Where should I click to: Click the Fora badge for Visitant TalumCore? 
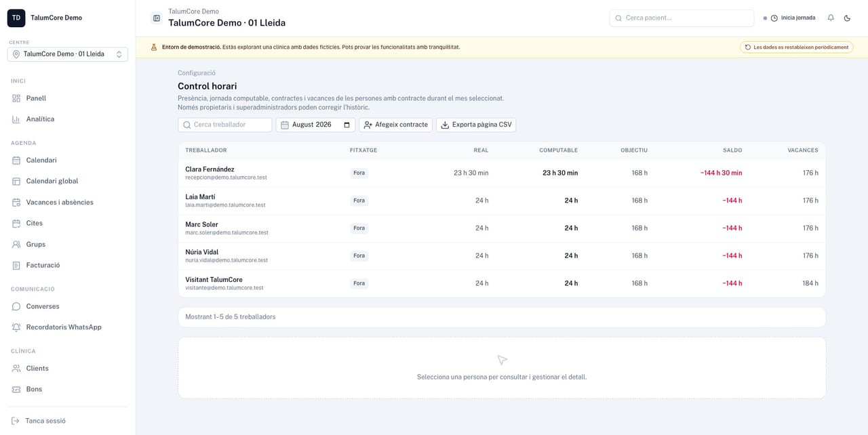click(359, 283)
